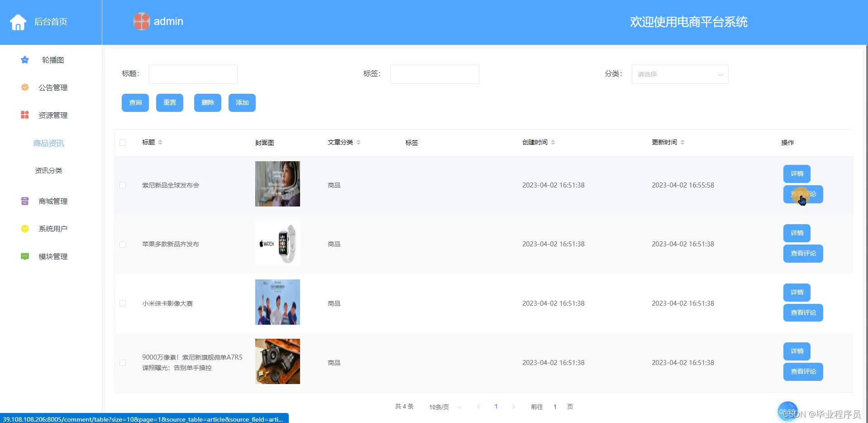Check the row 小米徕卡影像大赛

click(x=123, y=303)
